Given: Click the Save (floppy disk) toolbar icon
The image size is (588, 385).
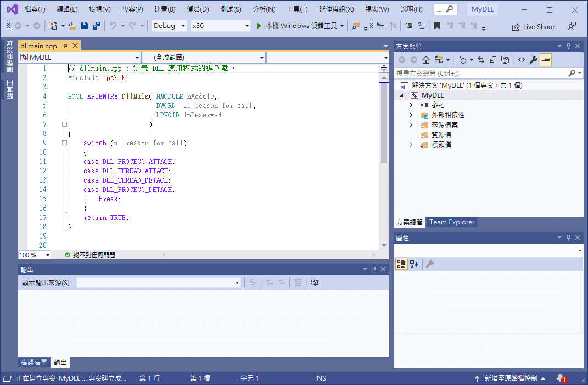Looking at the screenshot, I should (85, 26).
